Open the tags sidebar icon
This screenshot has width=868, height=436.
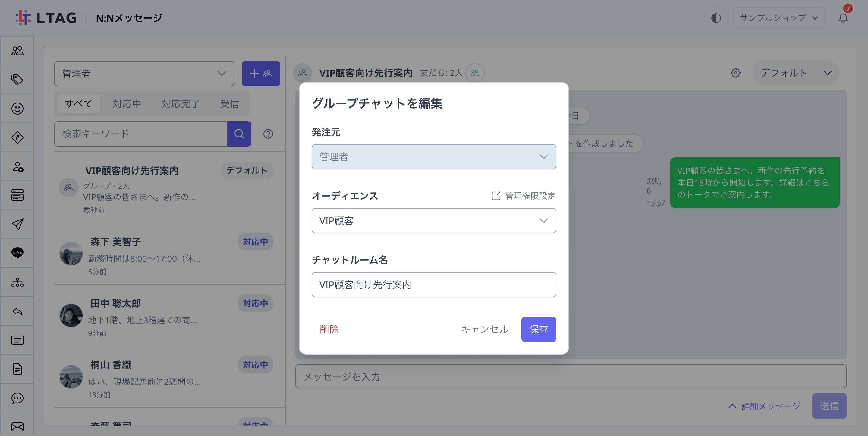(x=17, y=80)
